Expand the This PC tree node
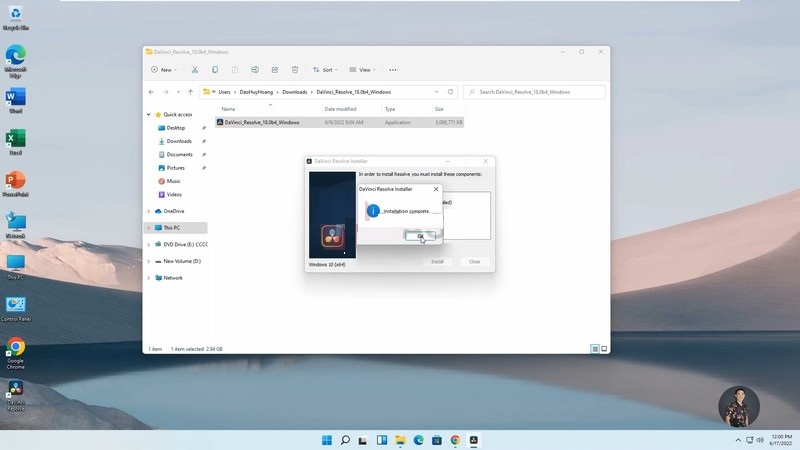800x450 pixels. (148, 228)
